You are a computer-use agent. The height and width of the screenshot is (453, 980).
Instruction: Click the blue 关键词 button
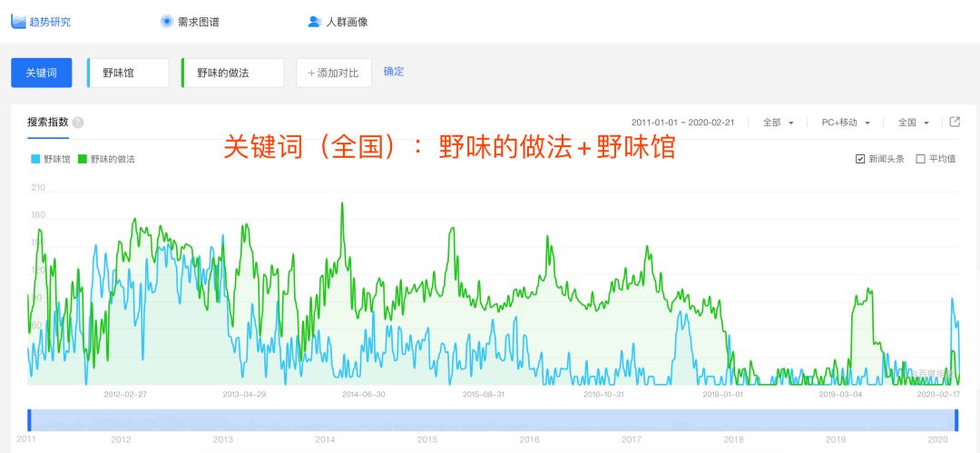pos(41,73)
